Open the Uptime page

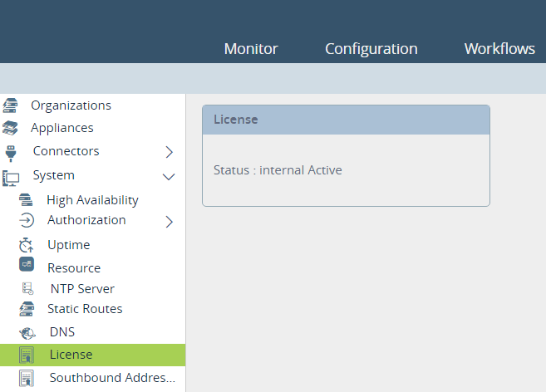point(69,245)
